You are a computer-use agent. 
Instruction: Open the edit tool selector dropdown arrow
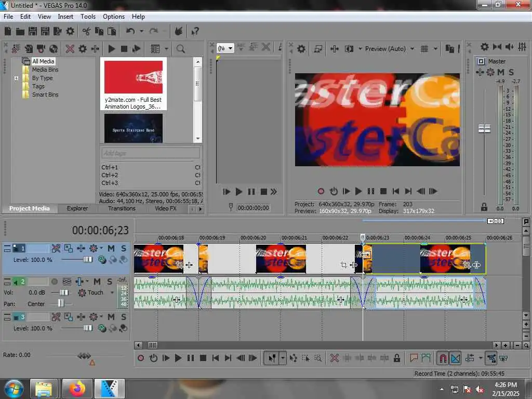pyautogui.click(x=282, y=358)
